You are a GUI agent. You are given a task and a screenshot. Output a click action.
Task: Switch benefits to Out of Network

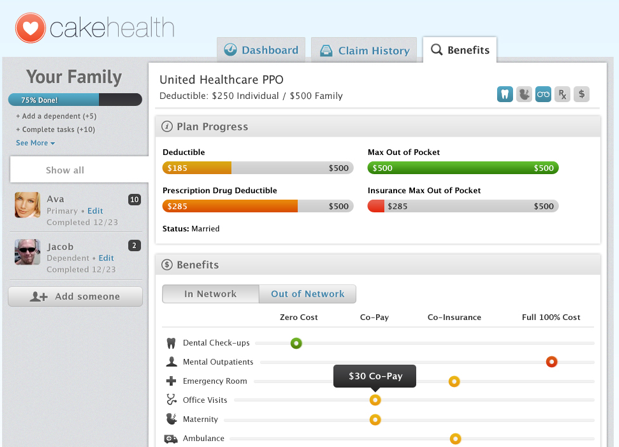[x=307, y=294]
